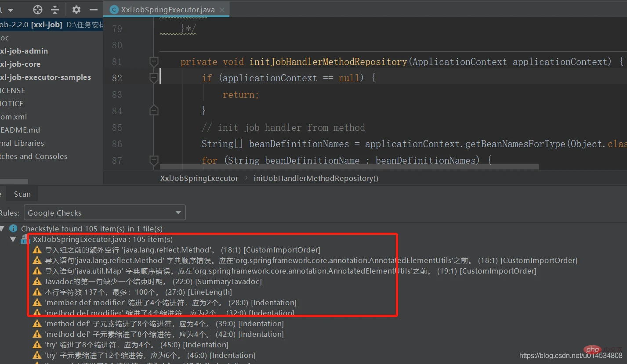Click warning icon for the SummaryJavadoc item
The width and height of the screenshot is (627, 364).
(x=37, y=281)
